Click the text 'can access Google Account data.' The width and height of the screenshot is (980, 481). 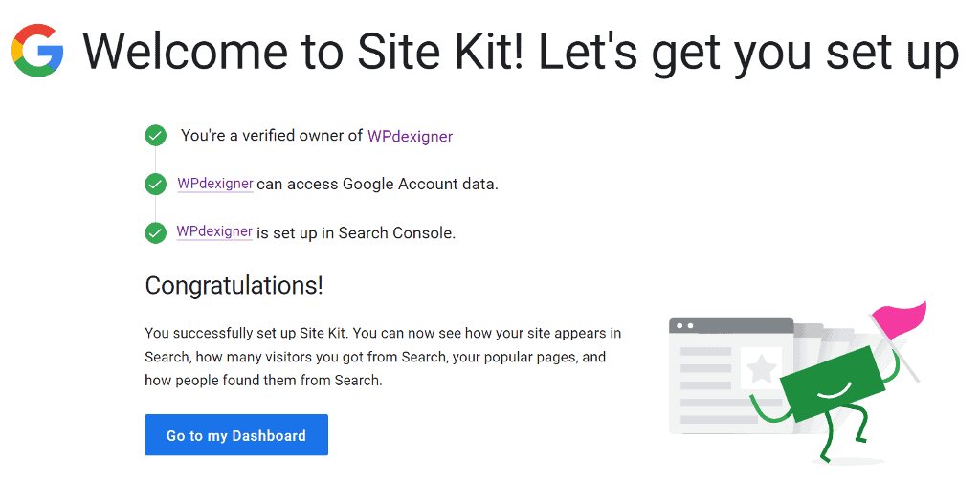[377, 184]
